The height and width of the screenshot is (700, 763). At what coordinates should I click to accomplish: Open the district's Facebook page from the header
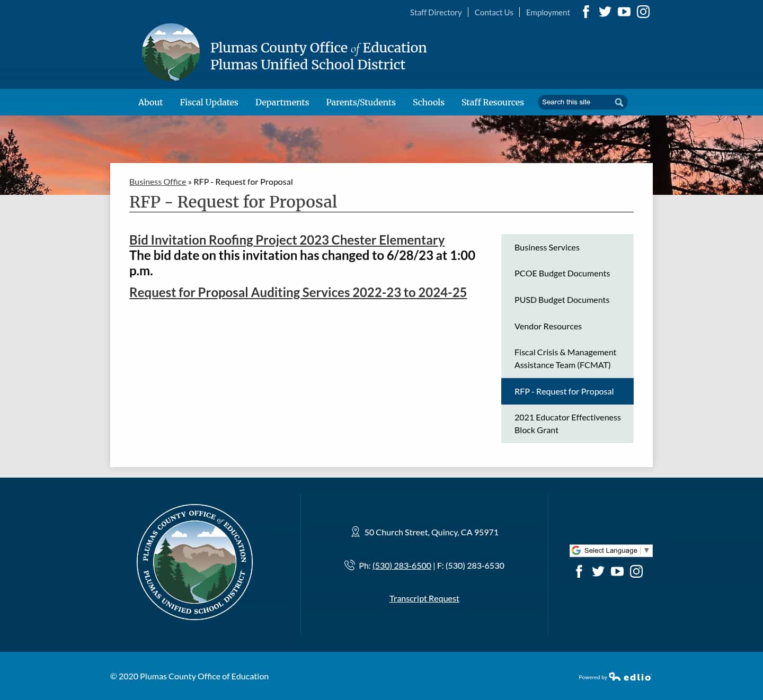click(585, 11)
